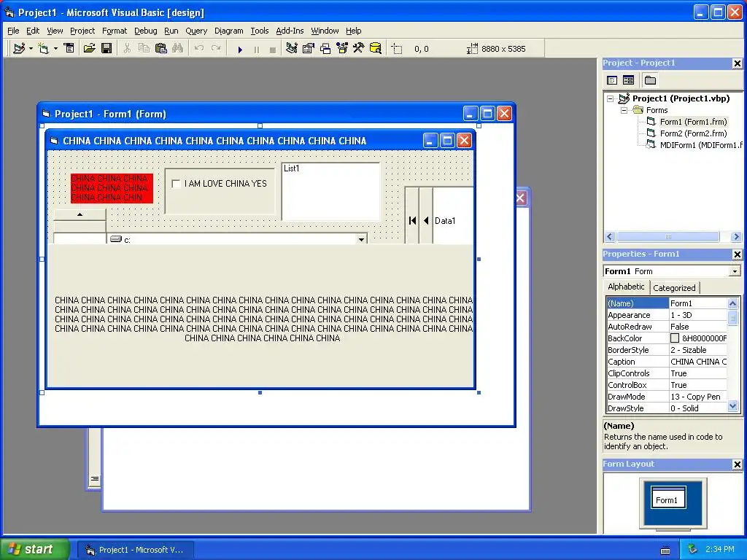The width and height of the screenshot is (747, 560).
Task: Select the BorderStyle property row
Action: 667,350
